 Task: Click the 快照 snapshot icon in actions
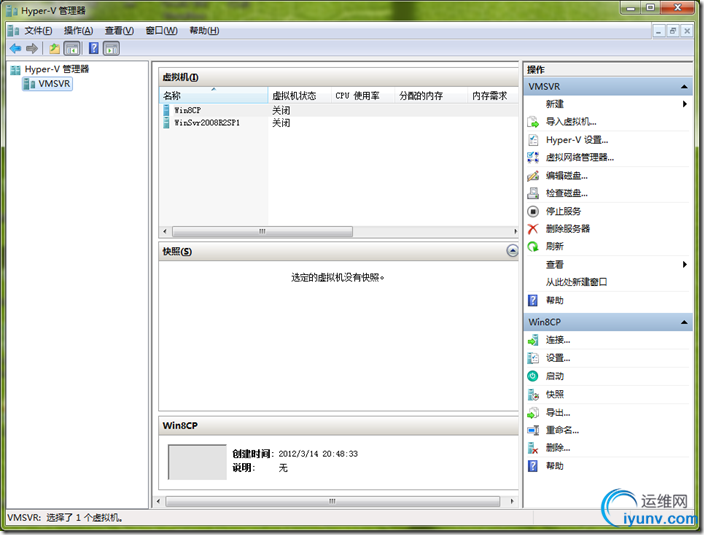[533, 395]
